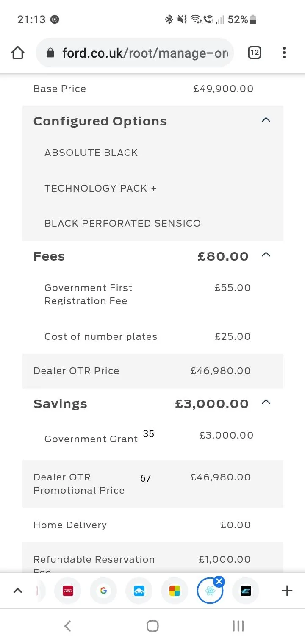The width and height of the screenshot is (305, 644).
Task: Collapse the Fees section chevron
Action: (x=266, y=255)
